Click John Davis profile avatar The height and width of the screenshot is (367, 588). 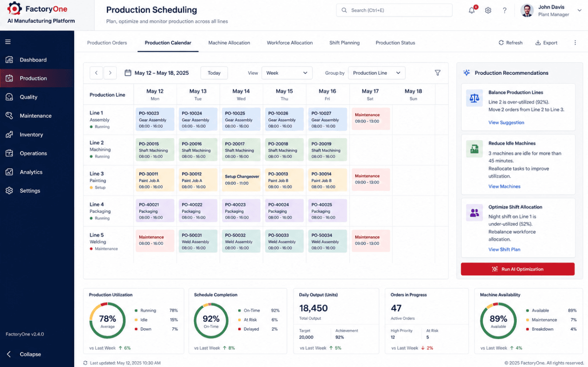tap(527, 10)
